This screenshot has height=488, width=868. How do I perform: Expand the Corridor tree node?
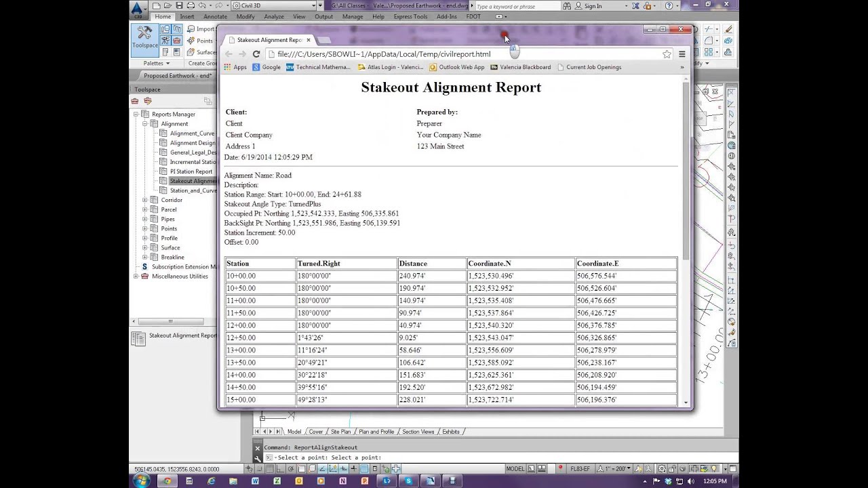point(144,200)
